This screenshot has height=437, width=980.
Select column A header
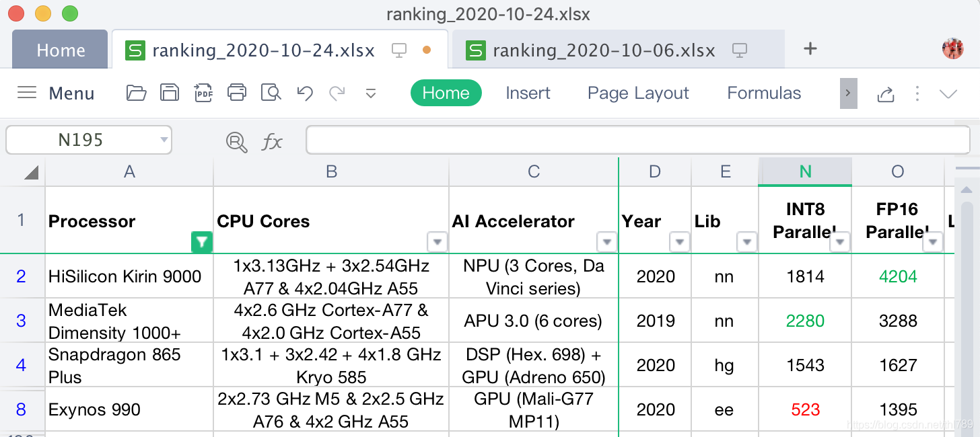click(x=129, y=172)
